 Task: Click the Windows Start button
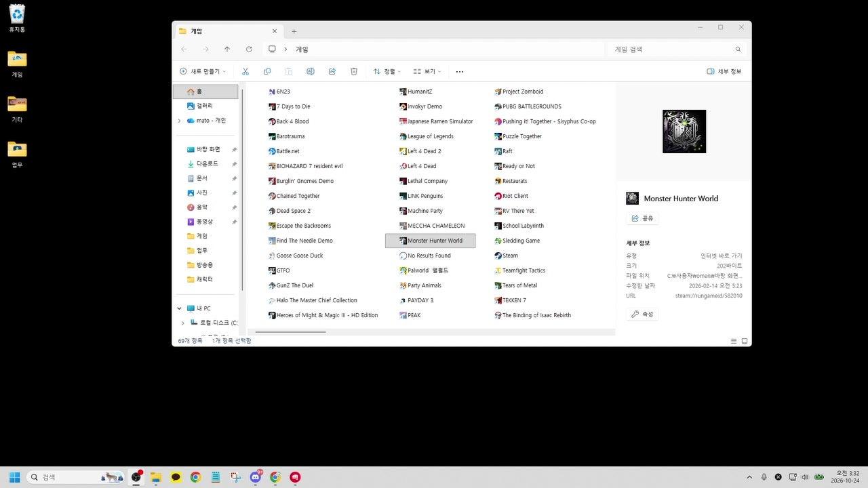(14, 477)
